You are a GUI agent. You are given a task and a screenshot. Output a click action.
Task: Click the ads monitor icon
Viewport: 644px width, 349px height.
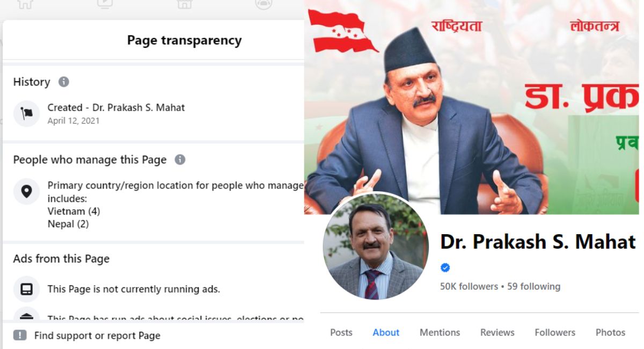pos(26,289)
